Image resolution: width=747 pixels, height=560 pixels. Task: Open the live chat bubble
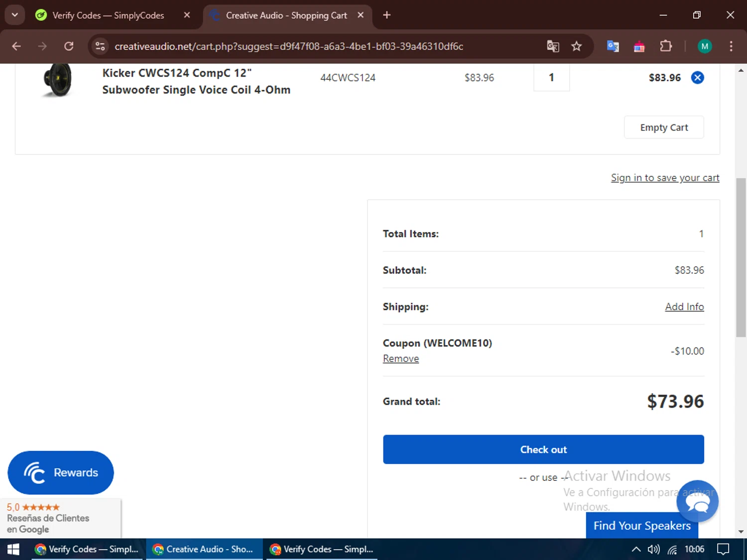click(x=697, y=501)
